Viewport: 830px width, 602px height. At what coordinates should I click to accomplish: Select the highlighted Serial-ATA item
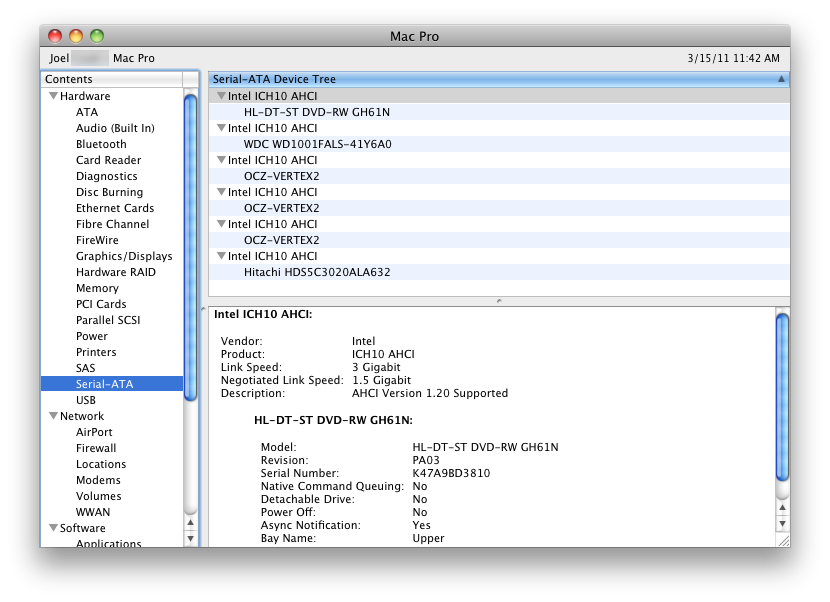[x=112, y=384]
